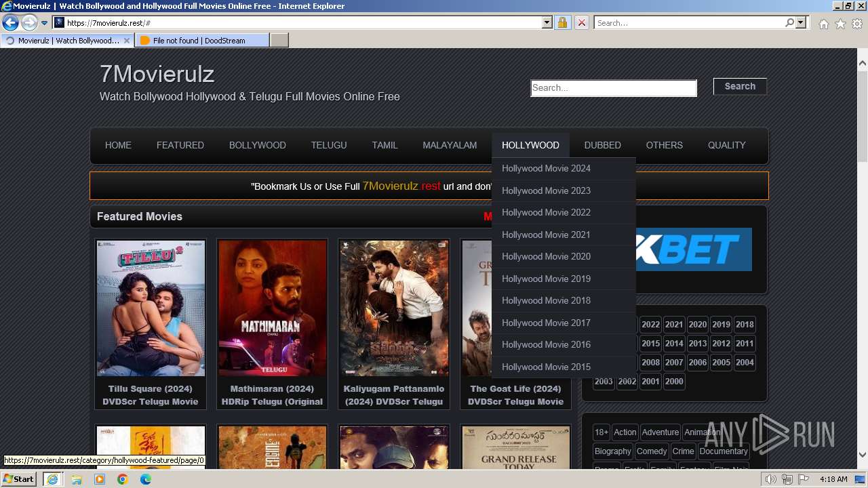
Task: Open the QUALITY menu item
Action: pos(727,145)
